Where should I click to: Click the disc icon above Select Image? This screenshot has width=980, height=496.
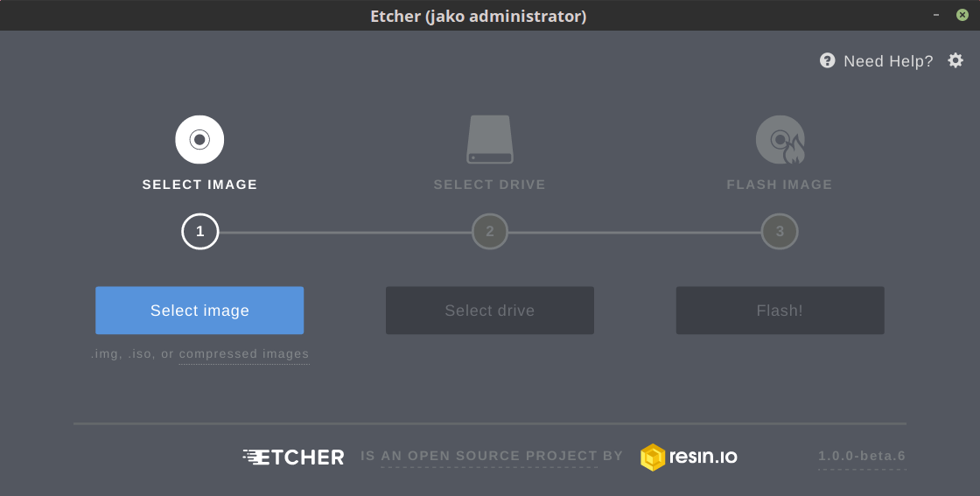click(x=199, y=139)
